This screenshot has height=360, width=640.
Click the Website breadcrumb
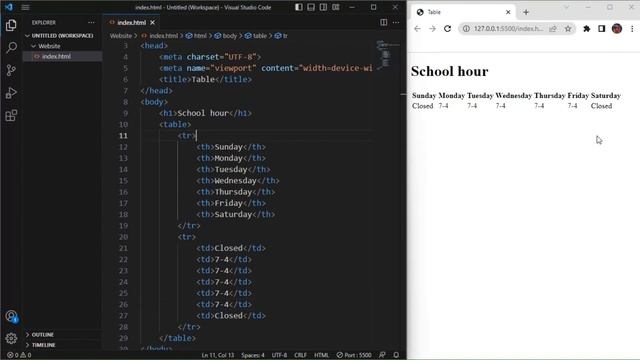(121, 36)
